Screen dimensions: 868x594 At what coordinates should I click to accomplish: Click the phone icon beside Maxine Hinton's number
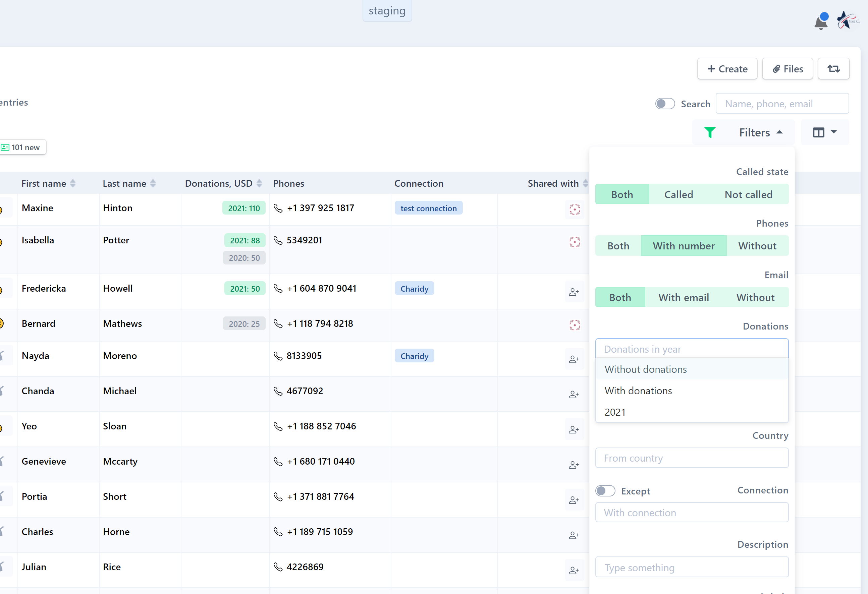pos(278,208)
